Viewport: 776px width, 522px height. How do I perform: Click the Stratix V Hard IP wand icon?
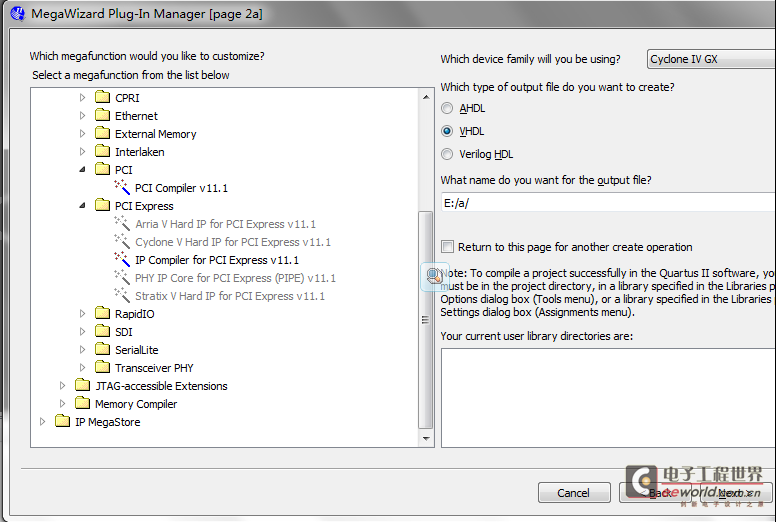coord(122,295)
